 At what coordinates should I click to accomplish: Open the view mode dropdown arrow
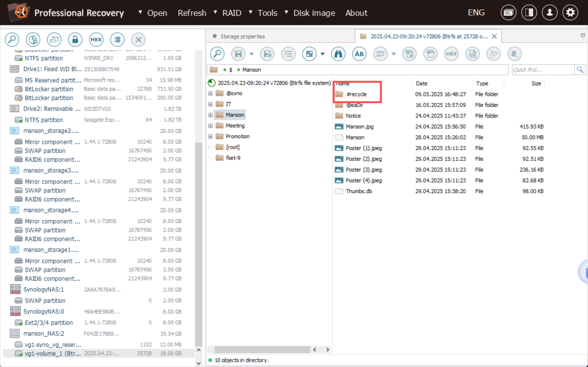pos(323,54)
